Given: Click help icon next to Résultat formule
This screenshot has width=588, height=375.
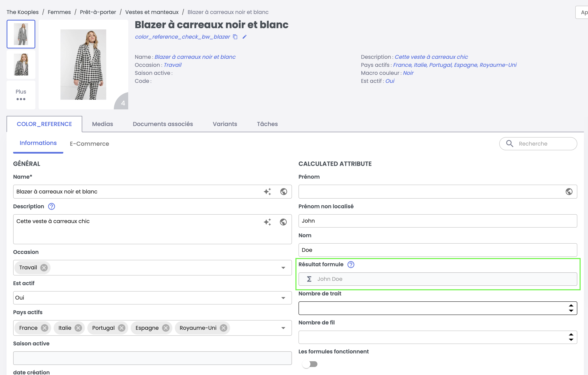Looking at the screenshot, I should click(351, 265).
